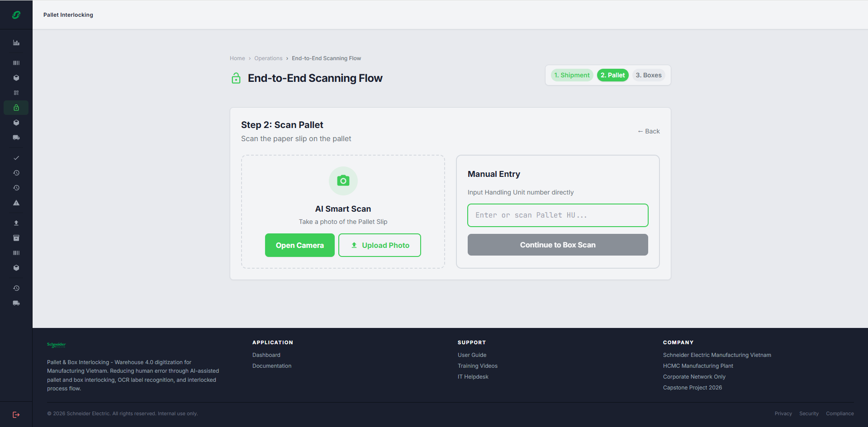
Task: Click the checkmark icon in sidebar
Action: click(16, 158)
